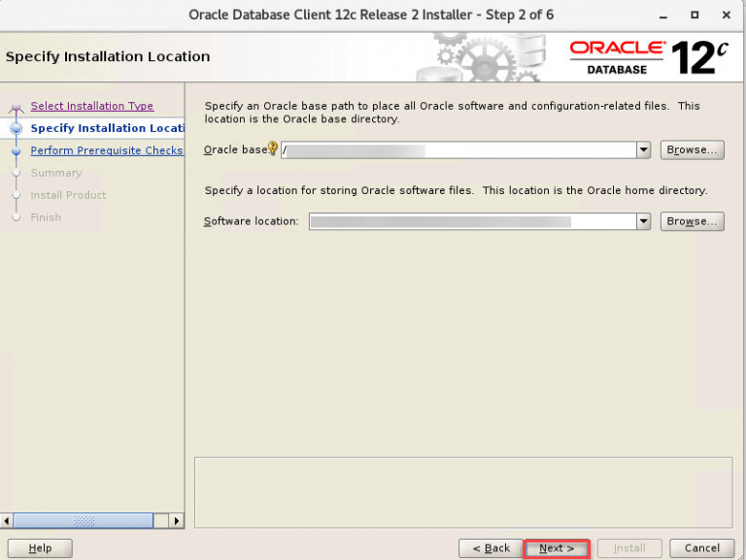Screen dimensions: 746x560
Task: Click the Install Product step bullet
Action: point(17,195)
